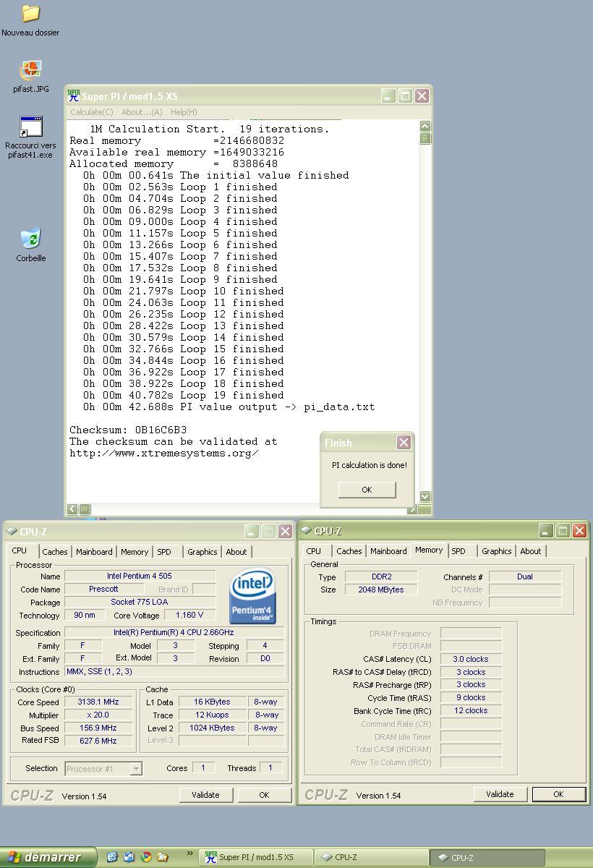
Task: Open the Calculate(C) menu
Action: coord(92,112)
